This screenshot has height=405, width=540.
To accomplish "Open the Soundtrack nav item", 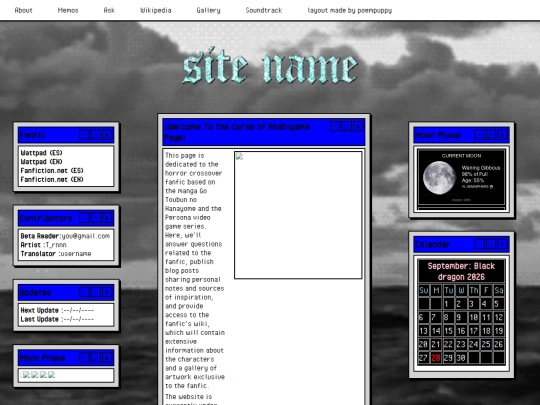I will [x=264, y=10].
